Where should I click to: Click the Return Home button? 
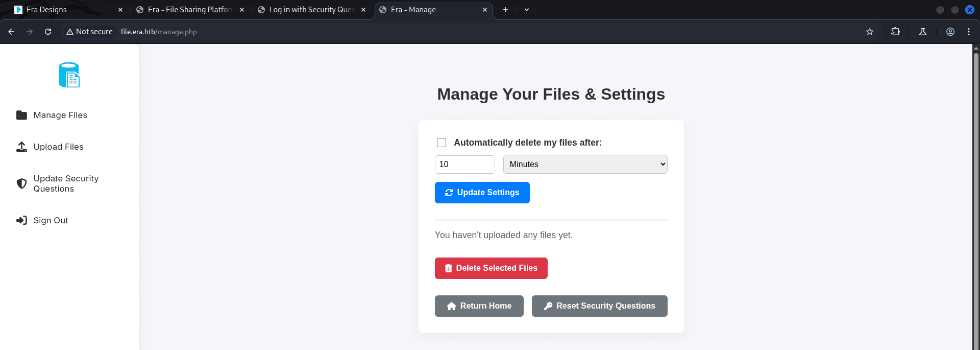tap(479, 306)
